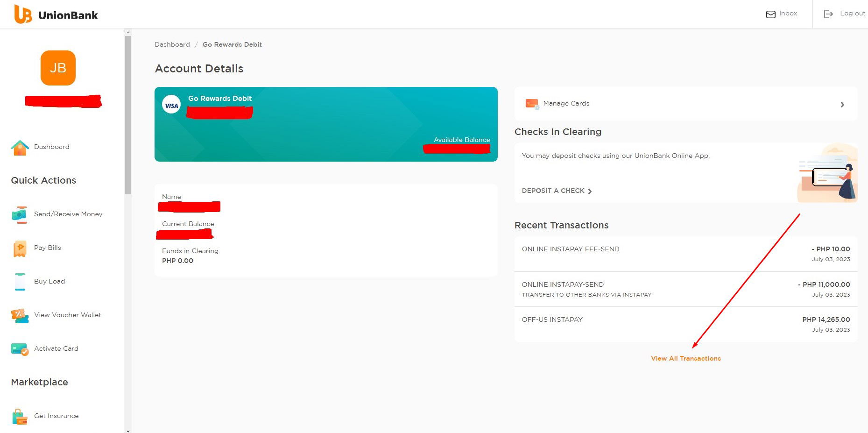Click the Current Balance label
Screen dimensions: 868x433
(188, 224)
